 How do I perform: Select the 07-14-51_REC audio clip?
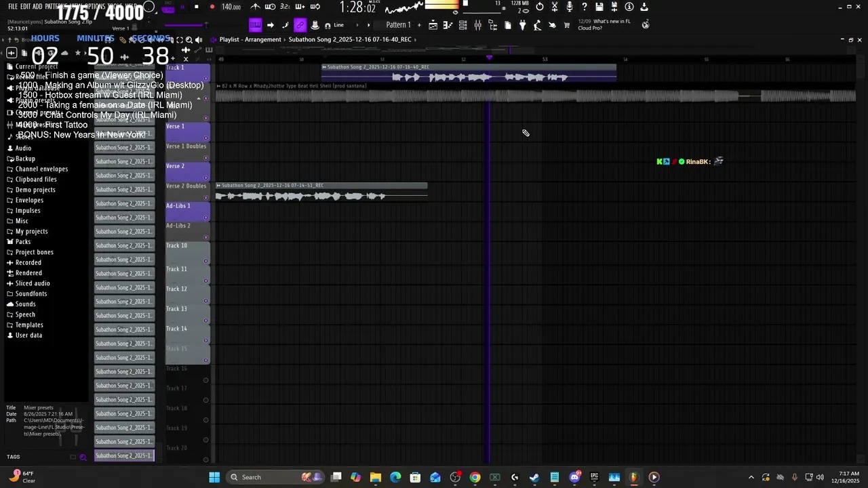[x=321, y=192]
